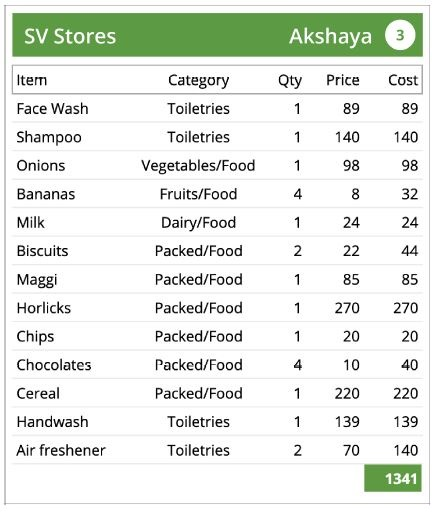Click the Maggi item name

(x=37, y=280)
